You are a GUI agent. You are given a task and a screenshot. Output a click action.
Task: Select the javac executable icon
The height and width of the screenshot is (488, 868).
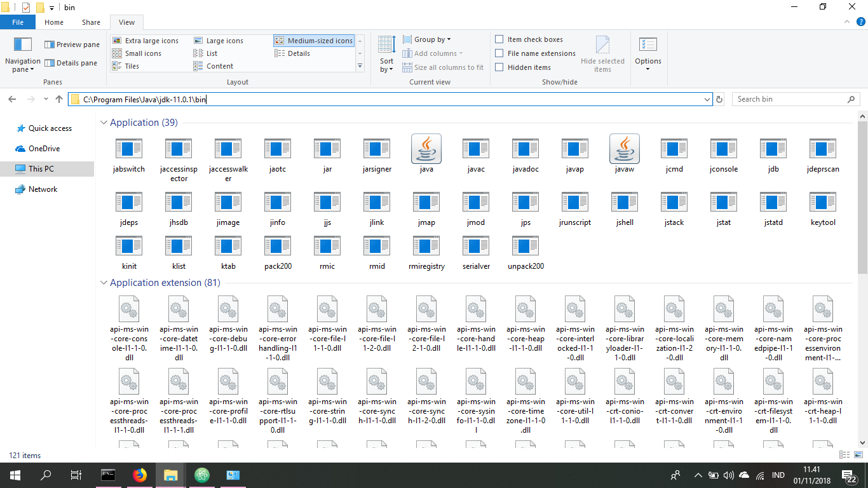pyautogui.click(x=476, y=149)
